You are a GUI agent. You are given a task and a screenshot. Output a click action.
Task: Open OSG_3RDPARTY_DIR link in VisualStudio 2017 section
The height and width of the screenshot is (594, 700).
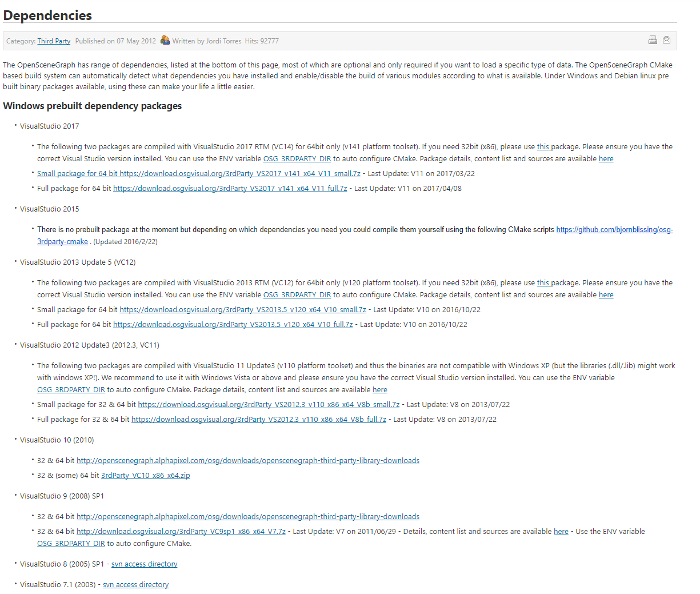(297, 159)
